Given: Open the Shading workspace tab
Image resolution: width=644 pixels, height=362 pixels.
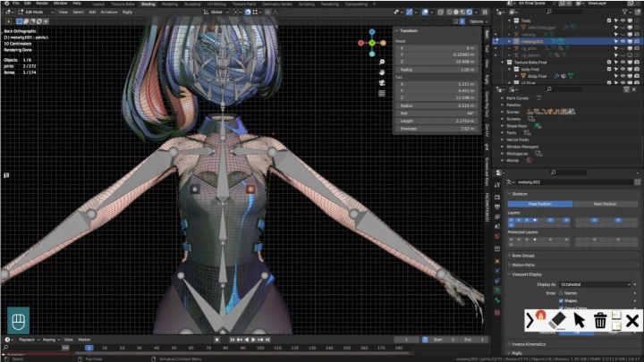Looking at the screenshot, I should click(x=148, y=4).
